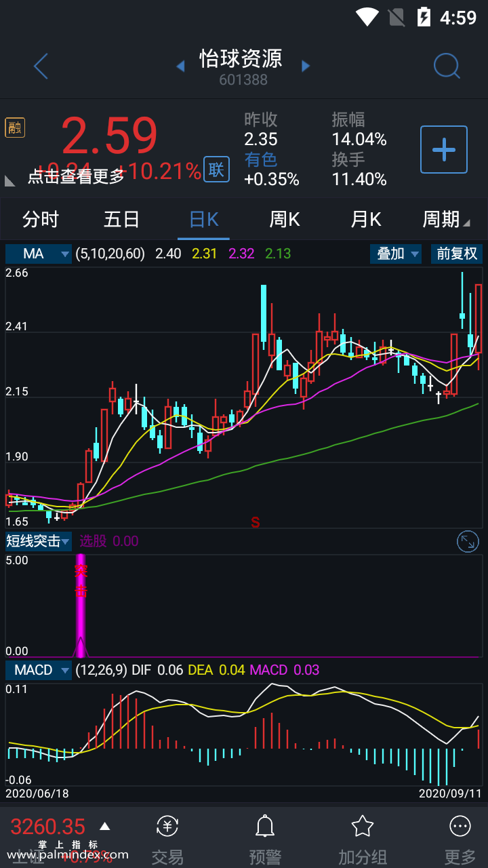Tap the 换手 11.40% value
The height and width of the screenshot is (868, 488).
point(359,180)
